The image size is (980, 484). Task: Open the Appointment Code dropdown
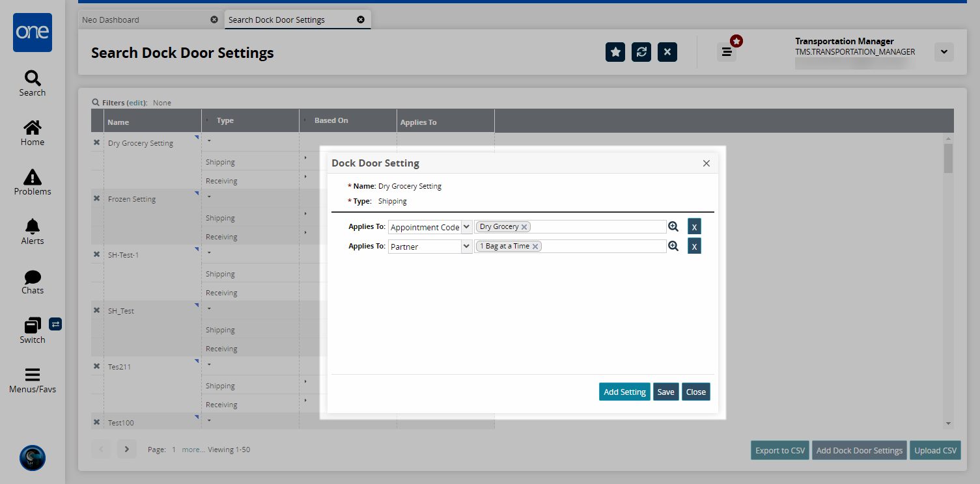coord(466,227)
